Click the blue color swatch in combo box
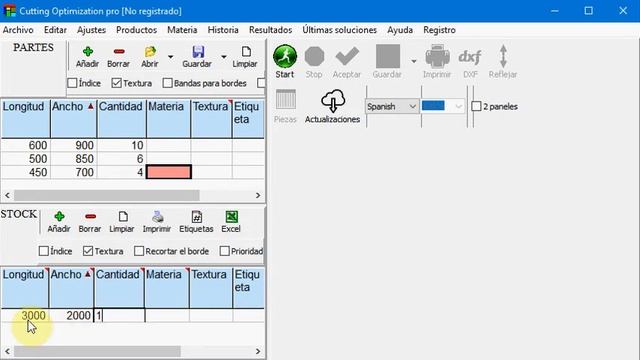Screen dimensions: 640x360 coord(433,106)
